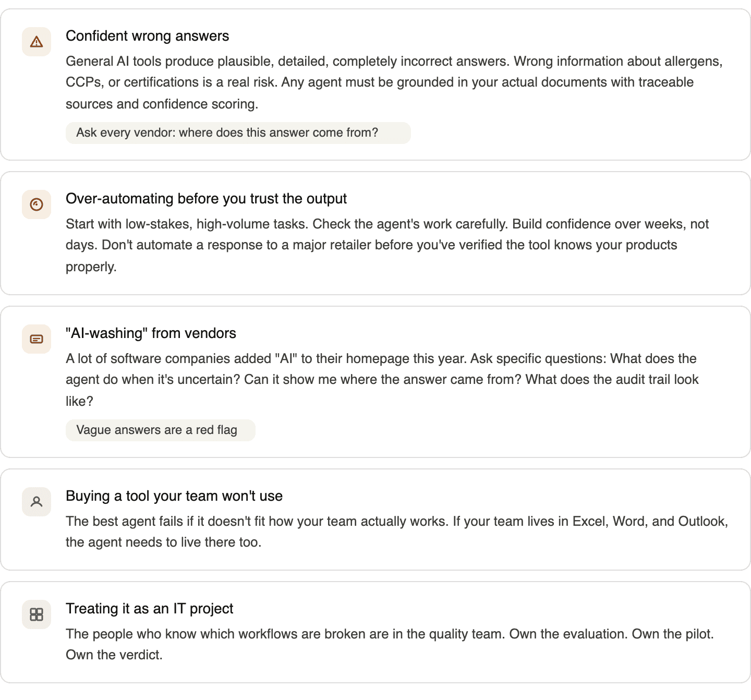The height and width of the screenshot is (700, 751).
Task: Select the 'Over-automating before you trust the output' heading
Action: 206,199
